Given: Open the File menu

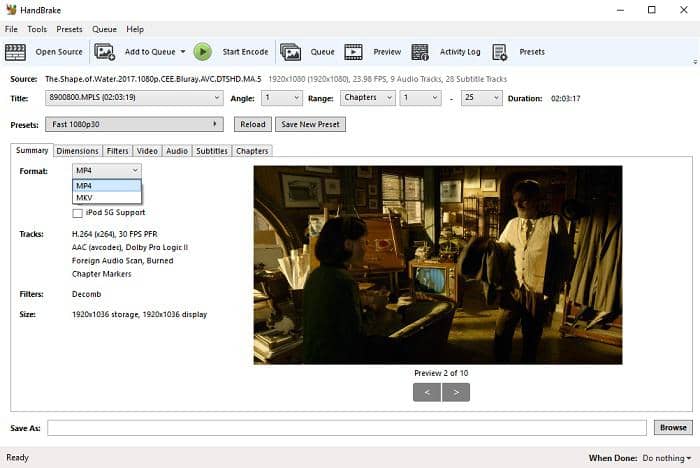Looking at the screenshot, I should pos(11,29).
